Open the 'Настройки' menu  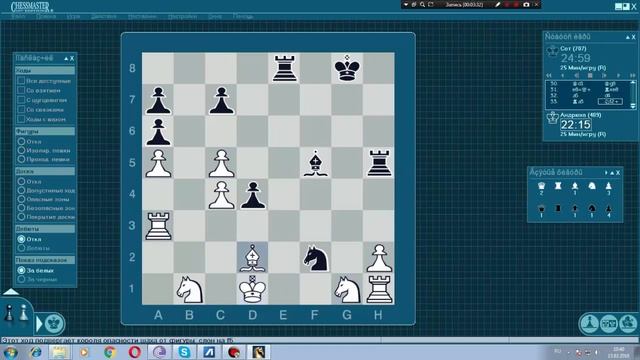pos(182,16)
